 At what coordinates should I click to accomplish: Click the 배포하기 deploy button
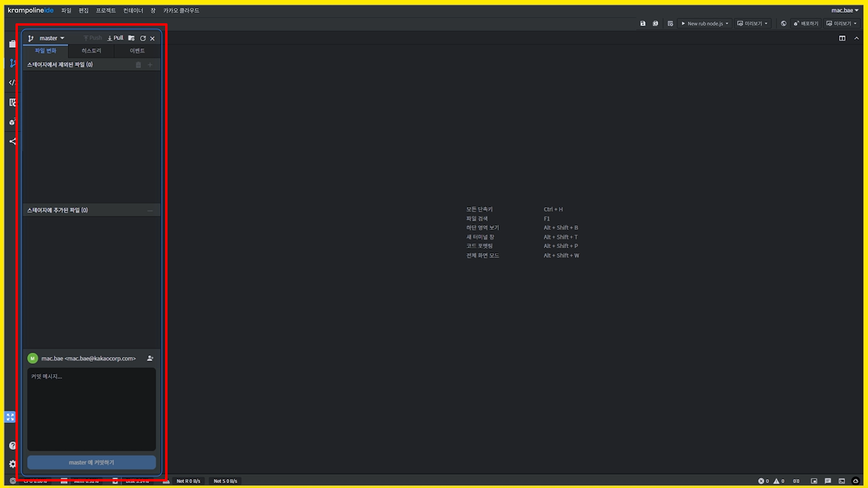click(x=806, y=24)
